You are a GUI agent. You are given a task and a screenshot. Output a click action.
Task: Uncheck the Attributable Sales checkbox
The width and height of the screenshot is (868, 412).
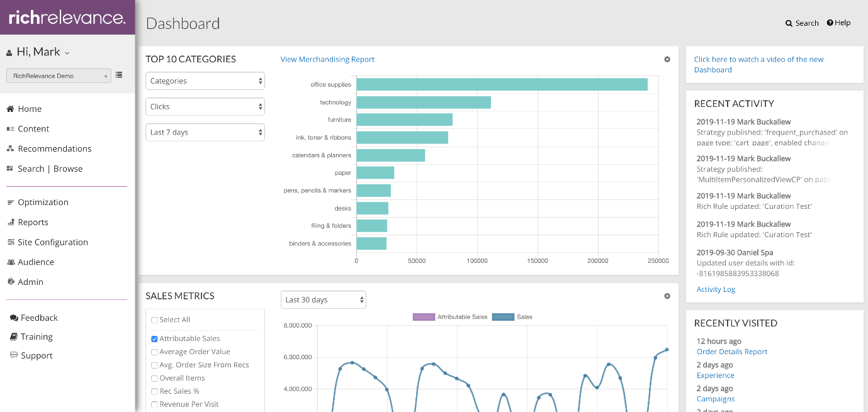pos(154,339)
